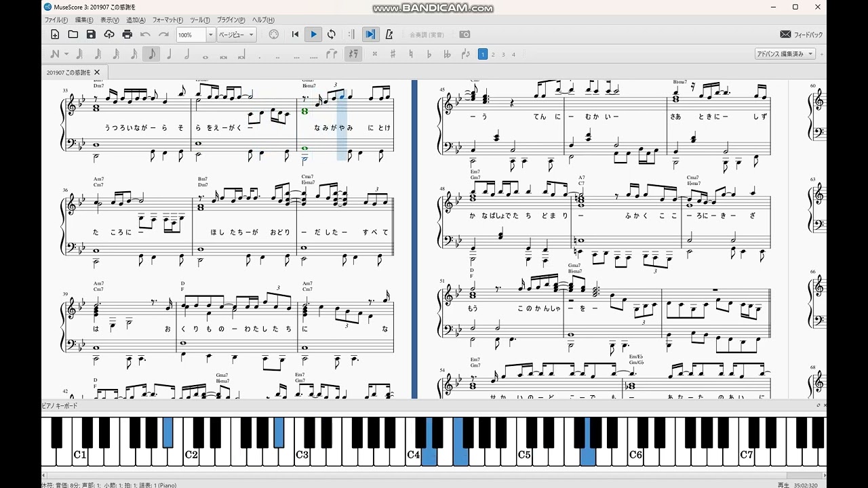868x488 pixels.
Task: Switch to voice 2
Action: point(493,54)
